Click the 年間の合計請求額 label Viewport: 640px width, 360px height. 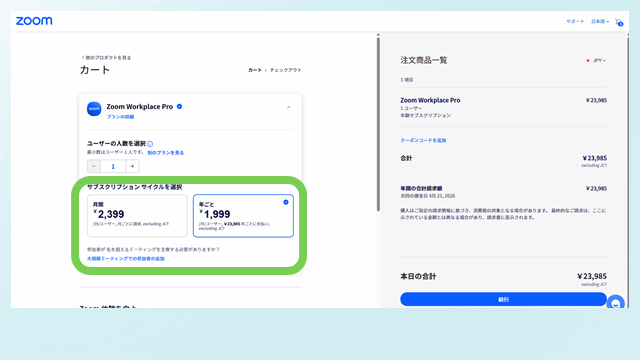421,188
